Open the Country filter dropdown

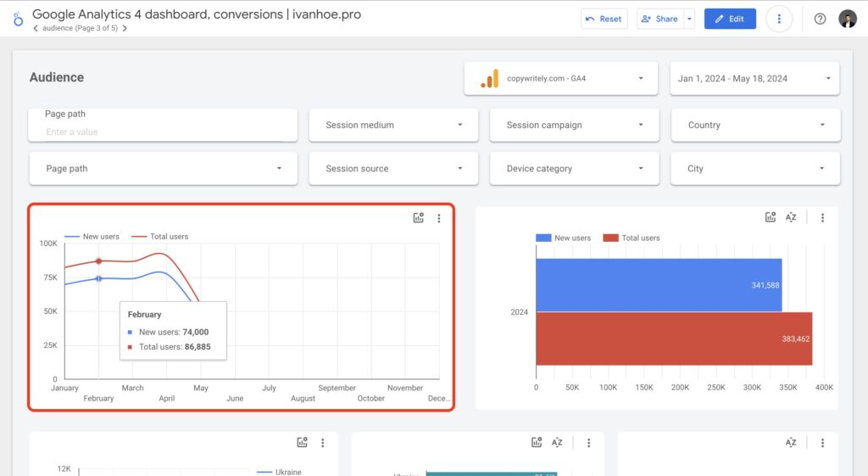tap(755, 125)
